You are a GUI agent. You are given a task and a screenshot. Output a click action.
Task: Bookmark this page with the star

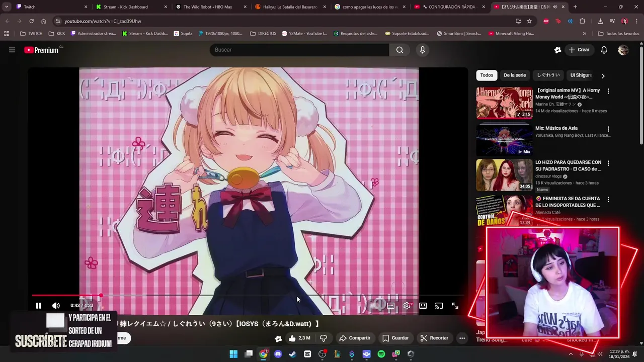pyautogui.click(x=529, y=21)
